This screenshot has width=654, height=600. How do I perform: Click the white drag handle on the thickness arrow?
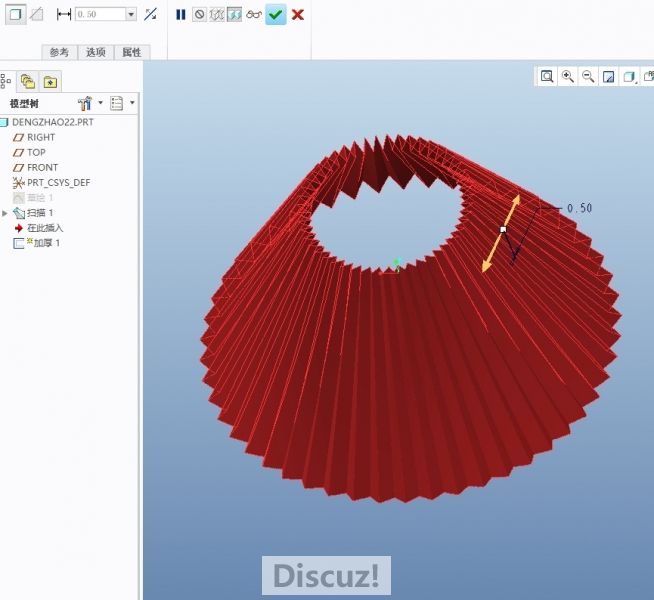point(503,230)
